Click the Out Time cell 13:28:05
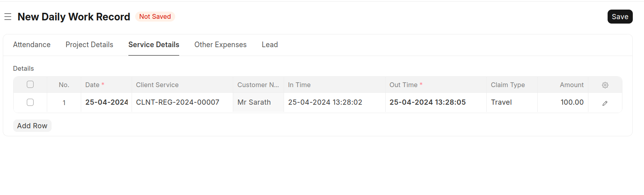Image resolution: width=644 pixels, height=195 pixels. (427, 102)
